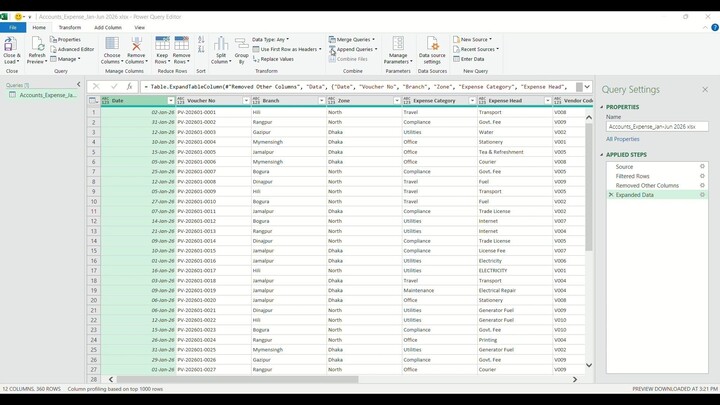The height and width of the screenshot is (405, 720).
Task: Click the Manage Parameters icon
Action: (398, 44)
